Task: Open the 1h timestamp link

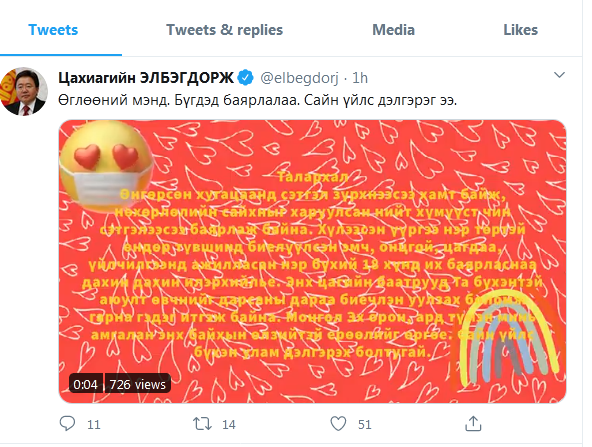Action: (360, 78)
